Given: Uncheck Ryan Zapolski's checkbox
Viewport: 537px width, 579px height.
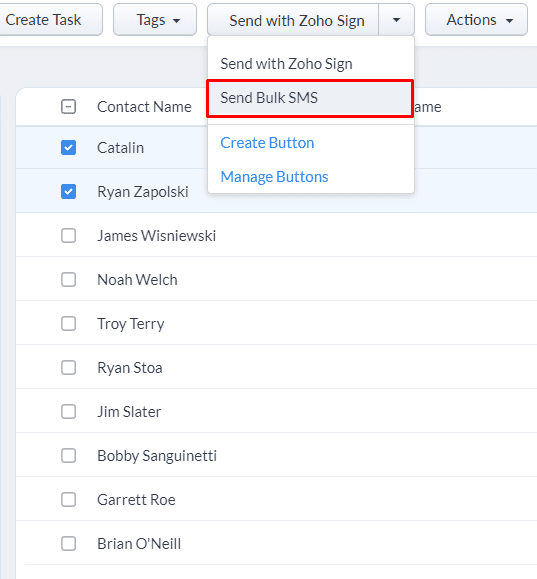Looking at the screenshot, I should click(68, 192).
